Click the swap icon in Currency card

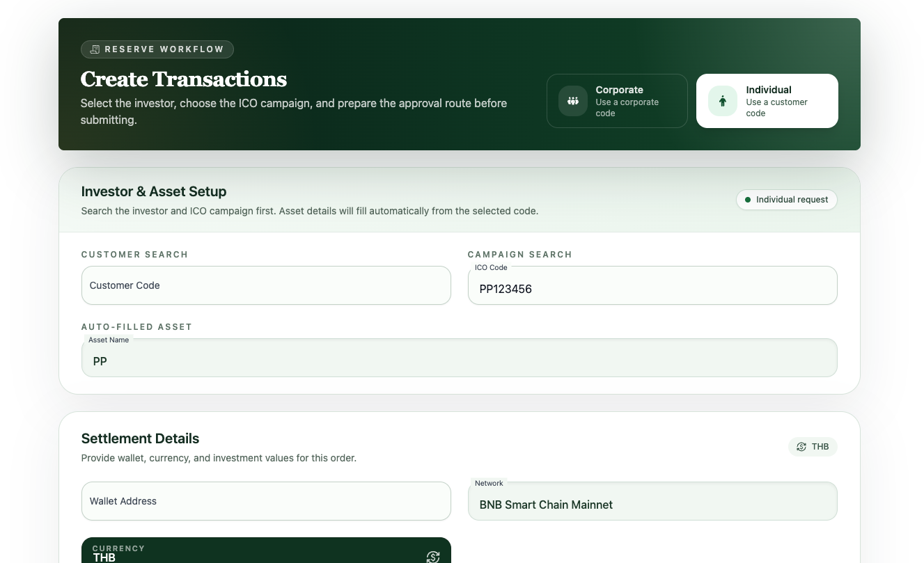pyautogui.click(x=432, y=556)
